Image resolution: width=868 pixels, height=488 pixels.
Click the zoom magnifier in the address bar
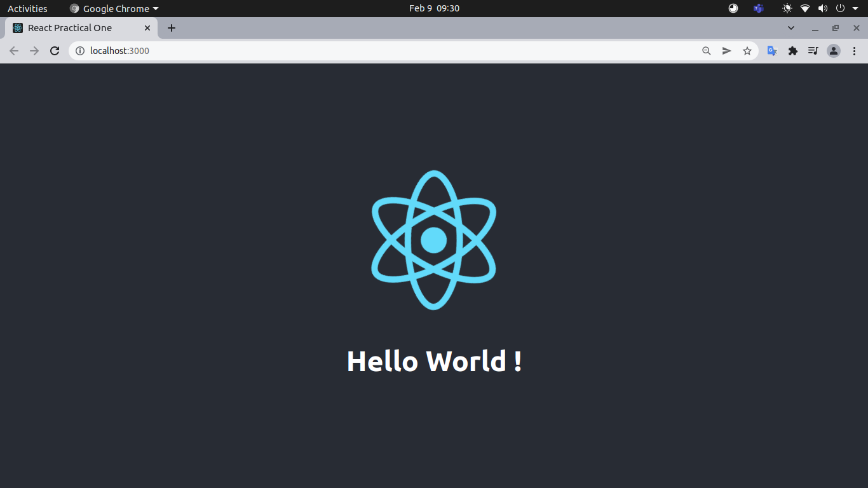pos(706,50)
